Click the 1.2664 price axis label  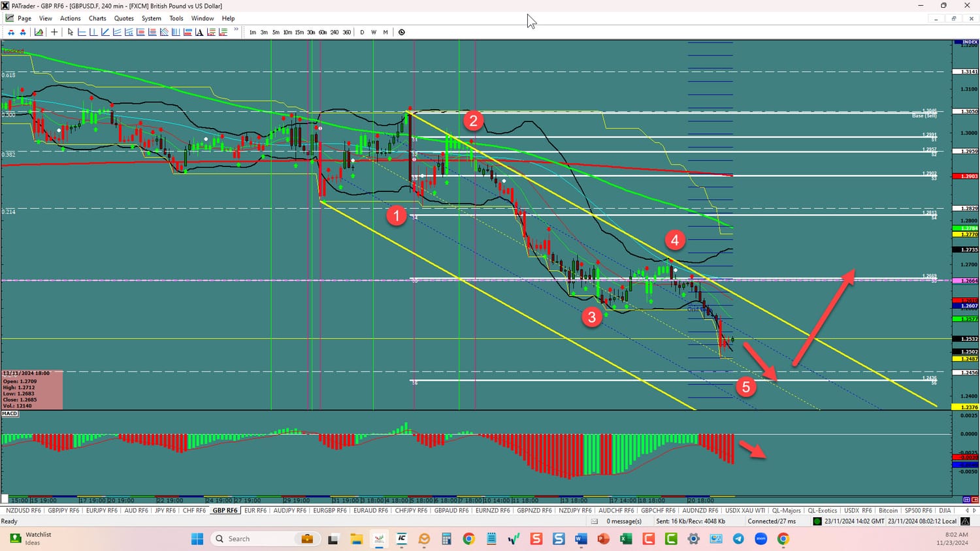tap(966, 281)
